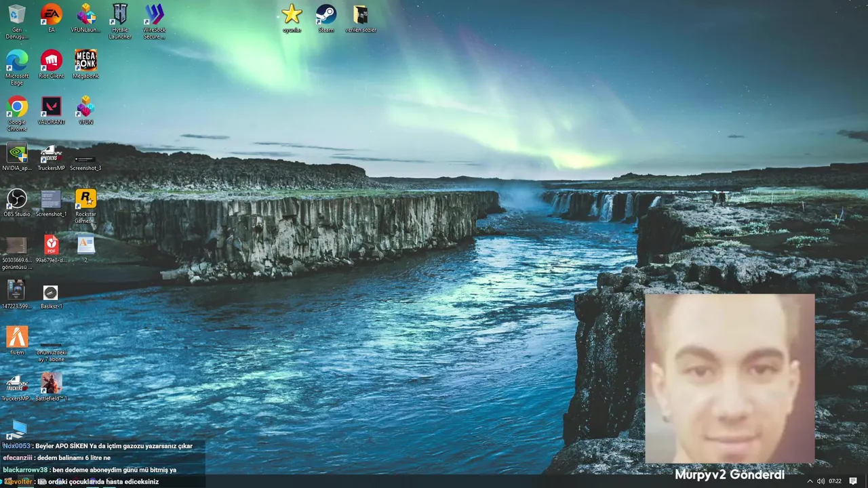This screenshot has width=868, height=488.
Task: Select TruckersMP shortcut beside Screenshot_3
Action: [52, 157]
